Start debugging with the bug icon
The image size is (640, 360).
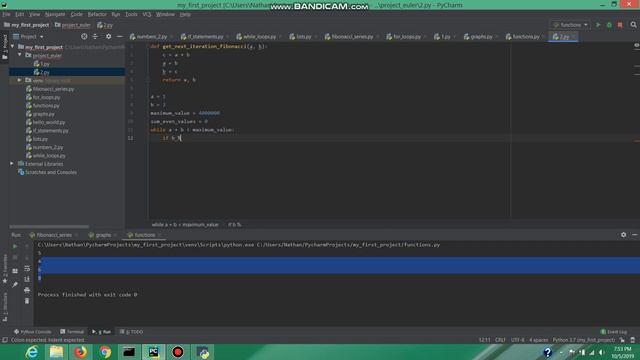[609, 25]
